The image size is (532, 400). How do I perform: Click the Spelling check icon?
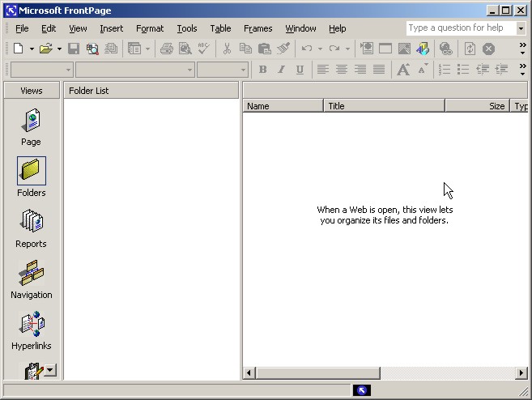(203, 49)
